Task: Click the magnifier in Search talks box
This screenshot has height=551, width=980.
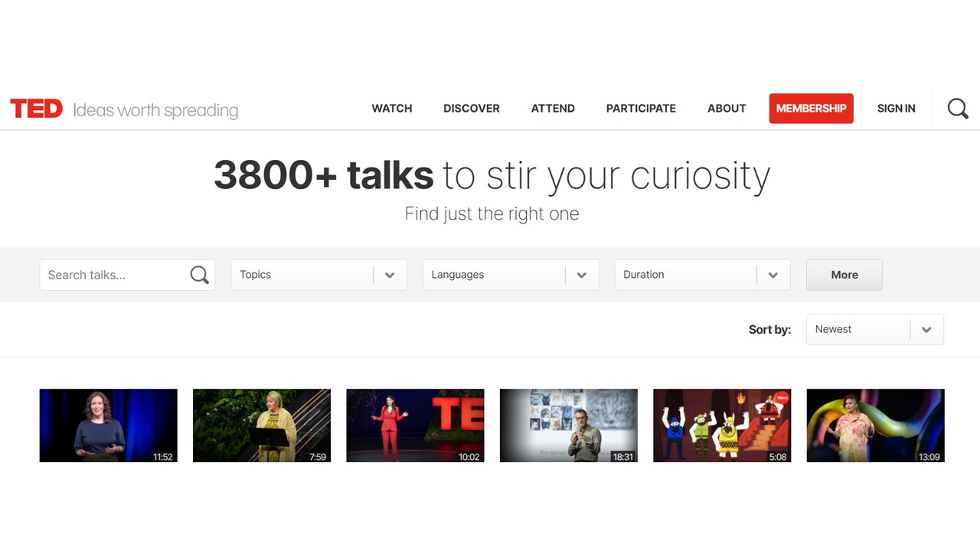Action: point(199,275)
